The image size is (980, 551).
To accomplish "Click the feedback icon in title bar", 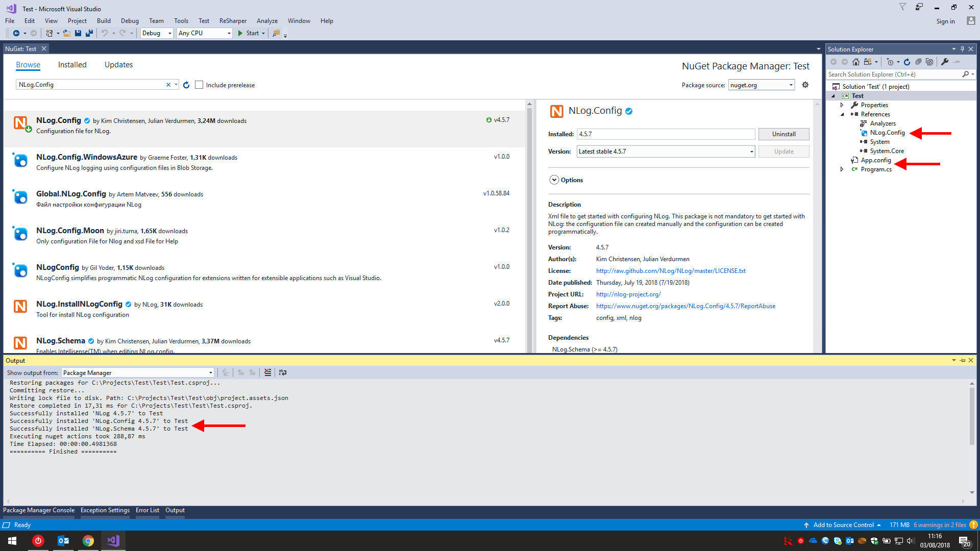I will click(919, 7).
